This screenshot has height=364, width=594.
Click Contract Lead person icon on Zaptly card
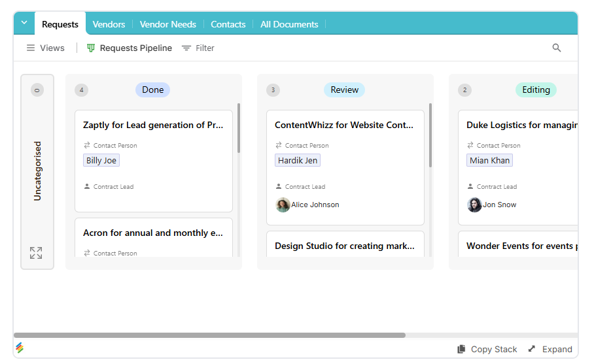(87, 186)
